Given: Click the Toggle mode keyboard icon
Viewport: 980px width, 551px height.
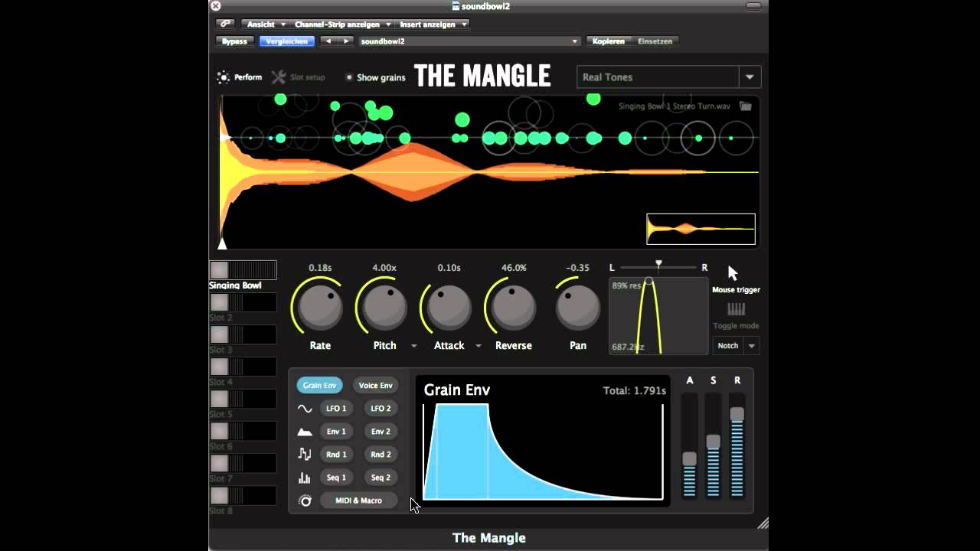Looking at the screenshot, I should [736, 309].
